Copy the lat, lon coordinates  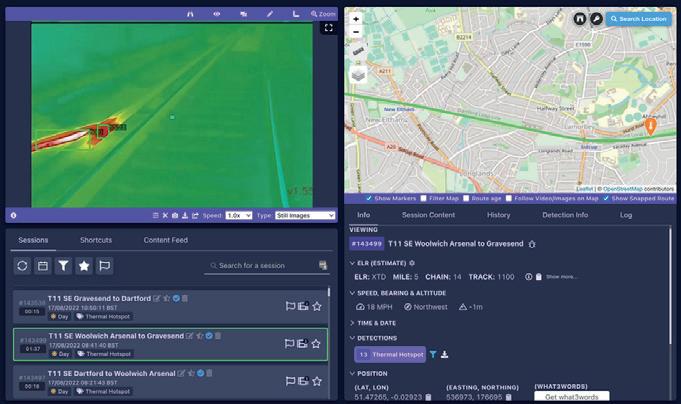[428, 397]
